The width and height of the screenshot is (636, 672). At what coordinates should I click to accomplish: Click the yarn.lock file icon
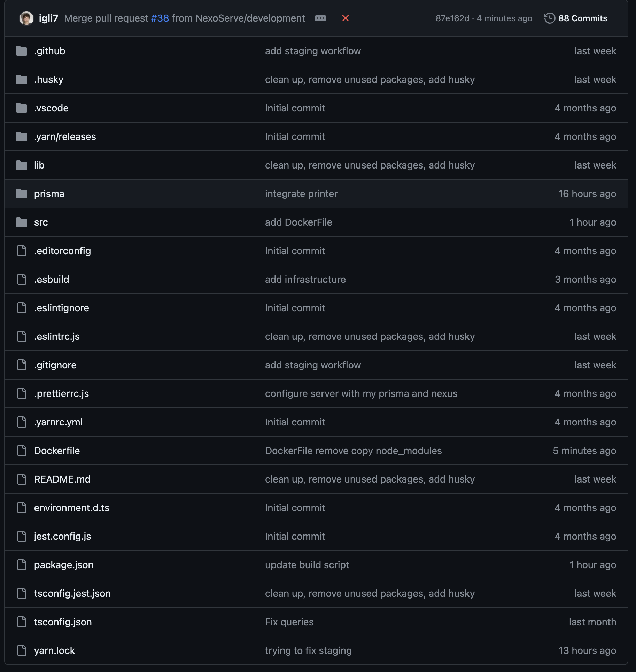pos(22,650)
